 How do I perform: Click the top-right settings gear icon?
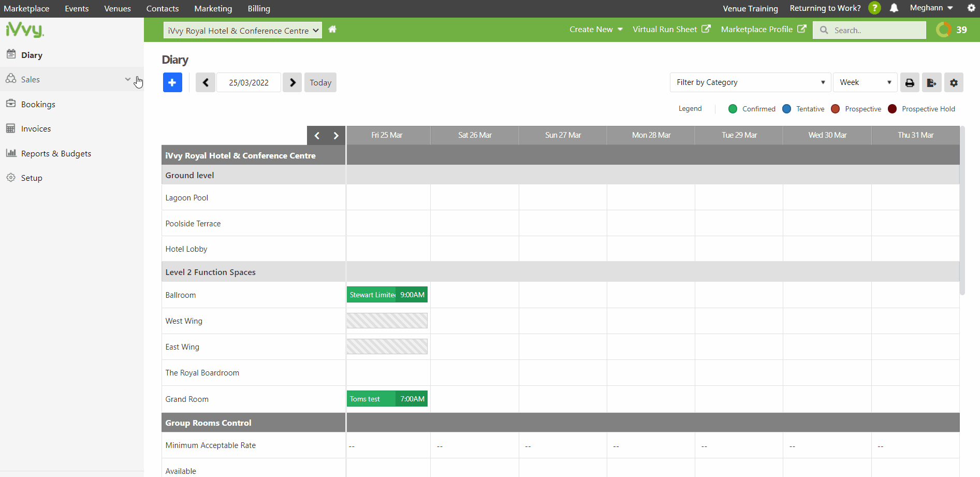click(971, 8)
